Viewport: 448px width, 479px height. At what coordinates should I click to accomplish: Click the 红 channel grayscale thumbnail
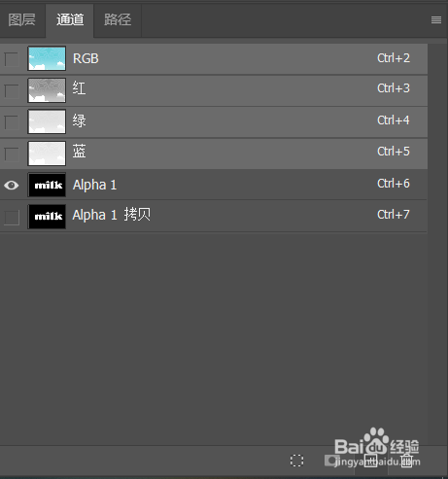47,90
